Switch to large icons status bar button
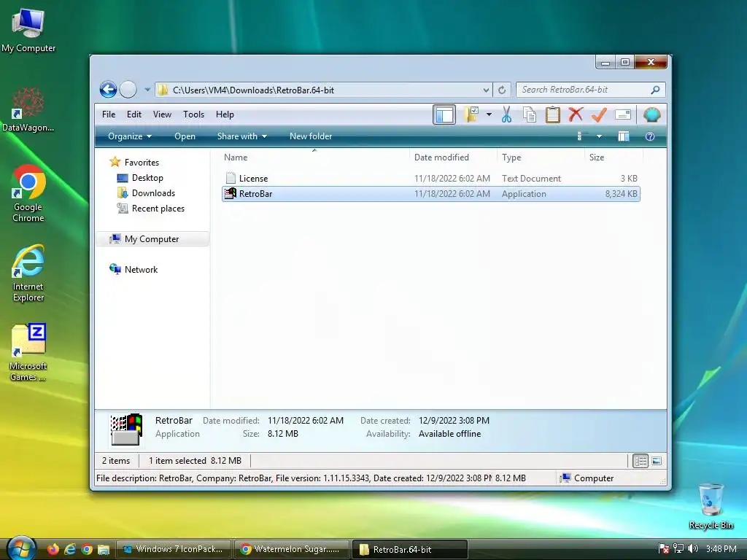Viewport: 747px width, 560px height. click(657, 461)
